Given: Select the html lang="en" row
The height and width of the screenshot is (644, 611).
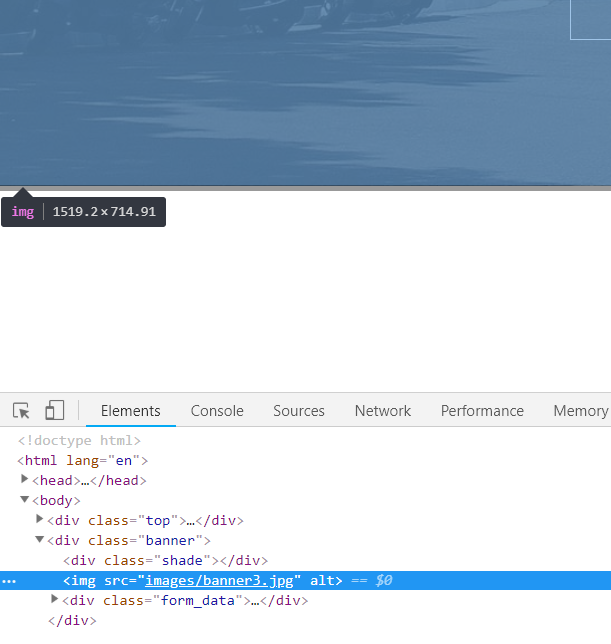Looking at the screenshot, I should pos(82,460).
